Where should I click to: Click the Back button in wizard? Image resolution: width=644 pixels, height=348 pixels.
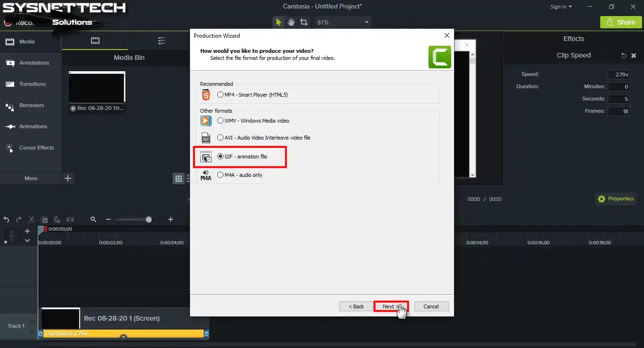coord(356,307)
